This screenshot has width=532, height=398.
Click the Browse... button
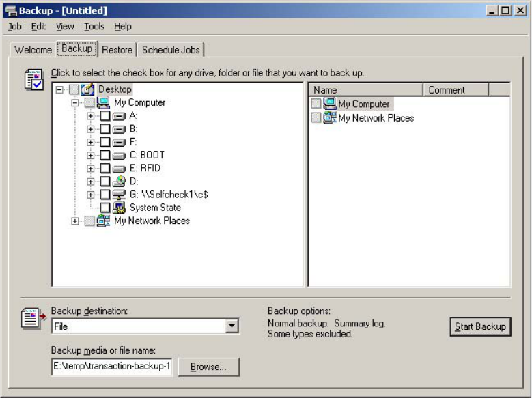208,367
